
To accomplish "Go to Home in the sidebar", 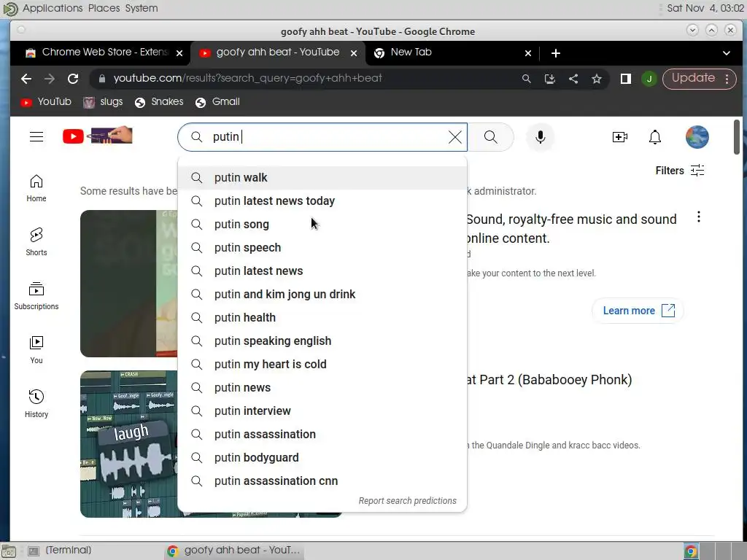I will (36, 188).
